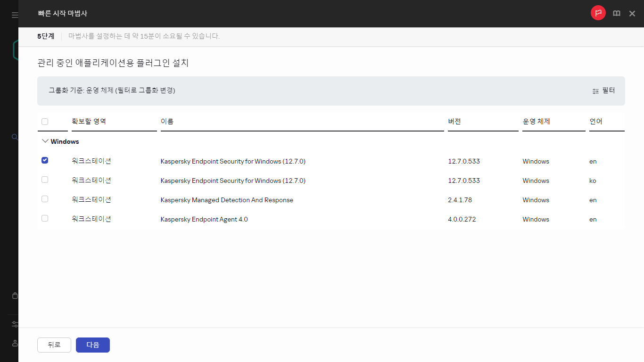Tick the Kaspersky Endpoint Agent 4.0 checkbox
The width and height of the screenshot is (644, 362).
point(45,218)
